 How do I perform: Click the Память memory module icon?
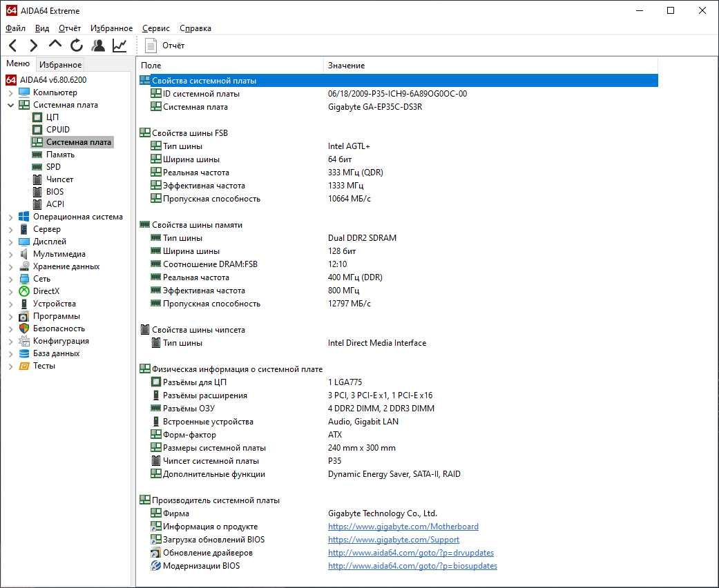[37, 155]
